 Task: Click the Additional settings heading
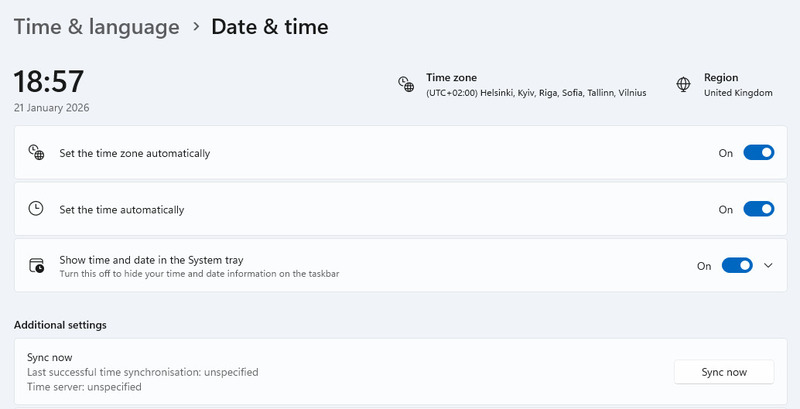tap(60, 325)
